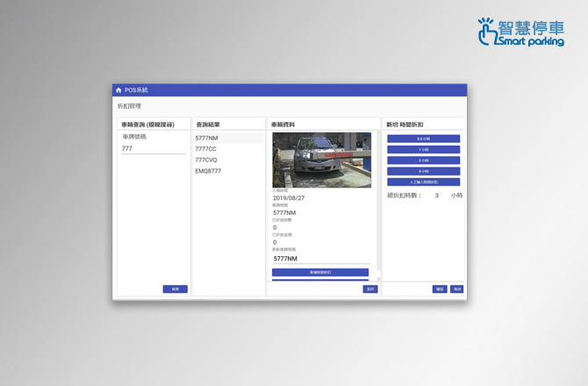Confirm the discount with 確認 button
The width and height of the screenshot is (588, 386).
(x=440, y=289)
